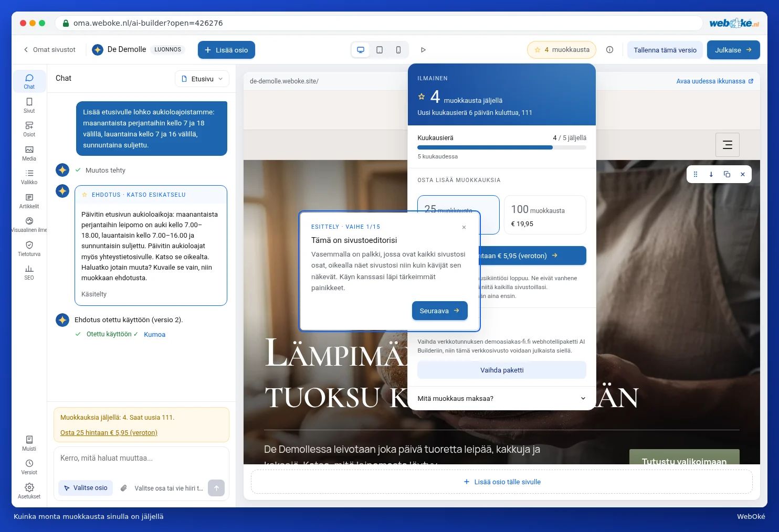Open the Versiot versions panel
The width and height of the screenshot is (779, 532).
(x=29, y=467)
